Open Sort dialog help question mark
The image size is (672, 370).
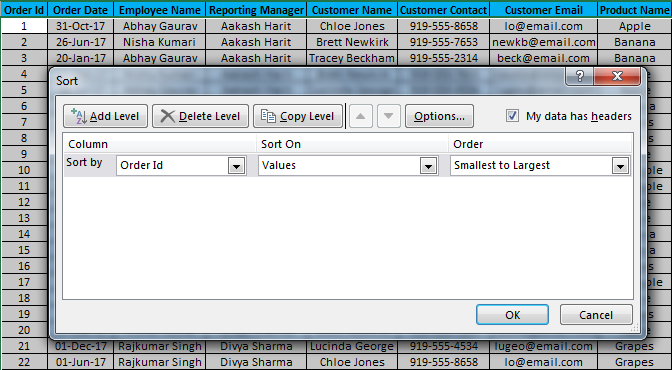click(x=579, y=76)
